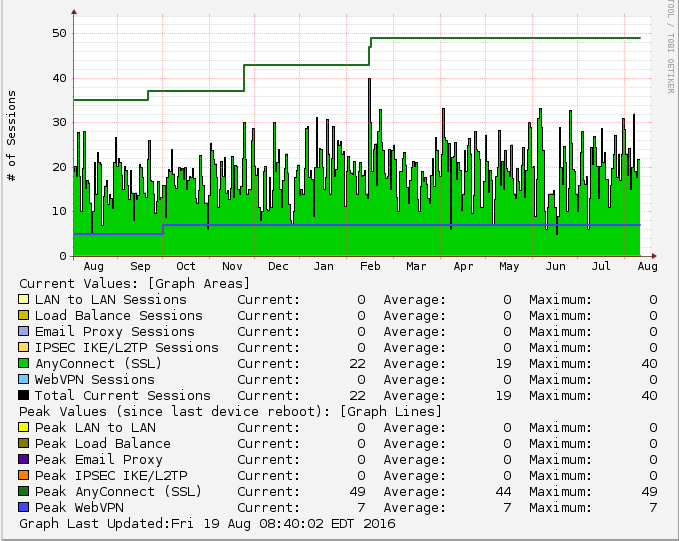The width and height of the screenshot is (679, 541).
Task: Click the Peak WebVPN Current value 7
Action: click(362, 508)
